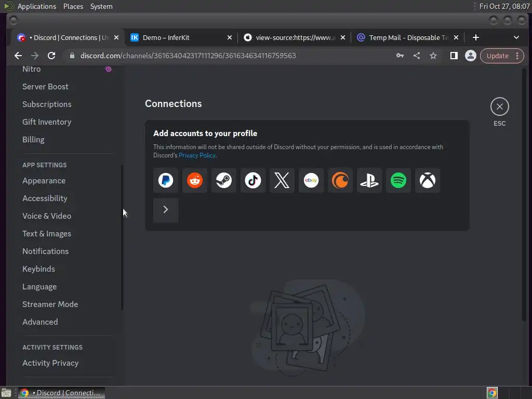The height and width of the screenshot is (399, 532).
Task: Open Nitro settings
Action: point(67,69)
